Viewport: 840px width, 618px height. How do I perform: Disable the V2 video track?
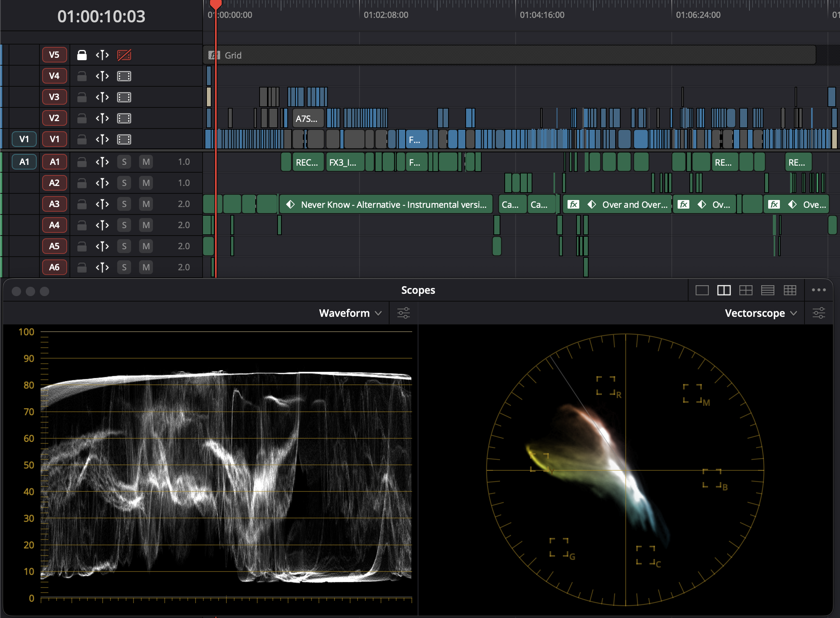pyautogui.click(x=124, y=118)
